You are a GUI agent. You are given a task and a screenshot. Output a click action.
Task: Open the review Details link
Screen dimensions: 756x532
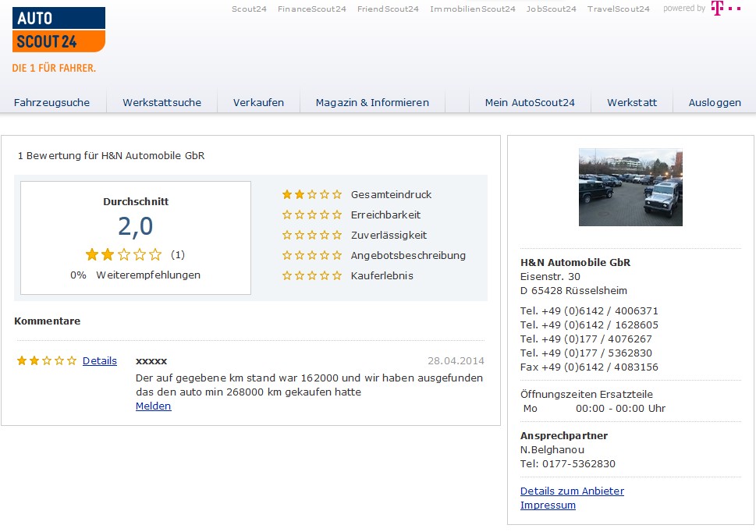pos(100,361)
